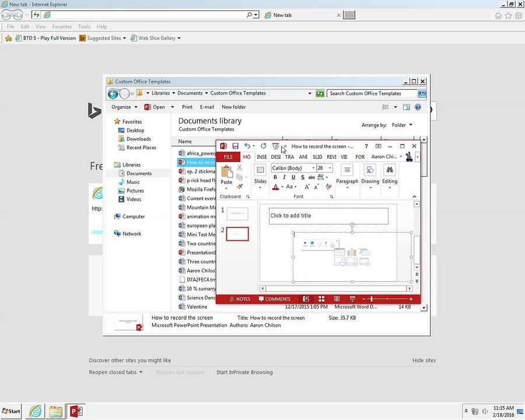
Task: Click E-mail in the Explorer toolbar
Action: click(207, 107)
